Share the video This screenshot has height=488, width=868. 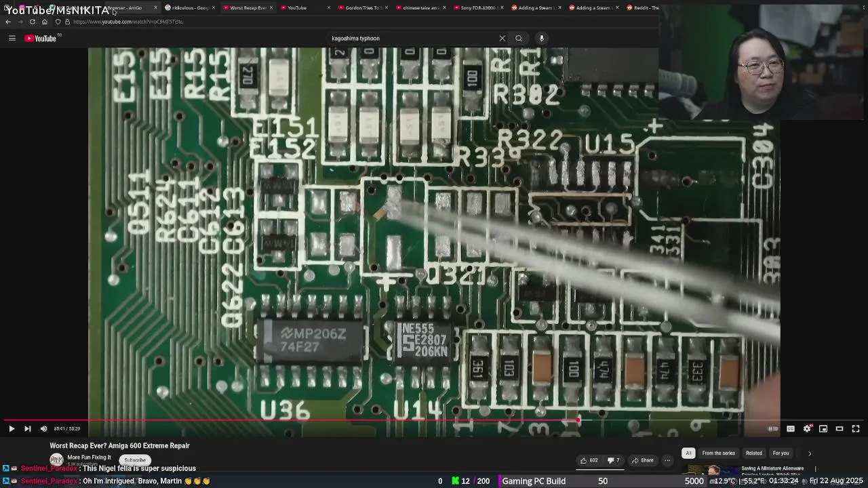pos(642,460)
